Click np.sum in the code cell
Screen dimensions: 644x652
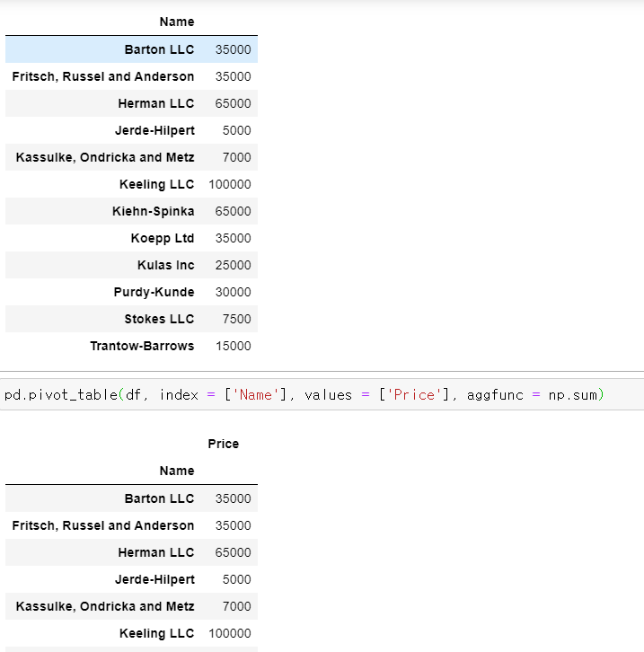[x=572, y=394]
